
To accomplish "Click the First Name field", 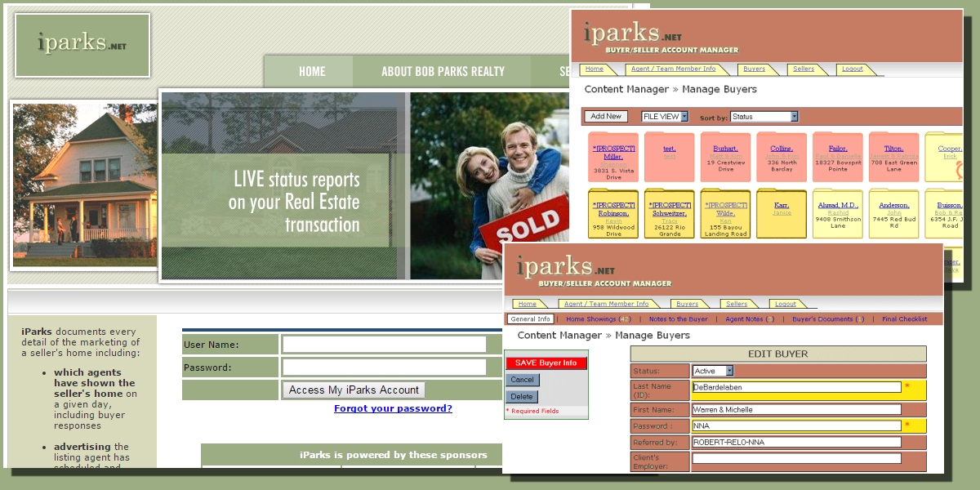I will [796, 409].
